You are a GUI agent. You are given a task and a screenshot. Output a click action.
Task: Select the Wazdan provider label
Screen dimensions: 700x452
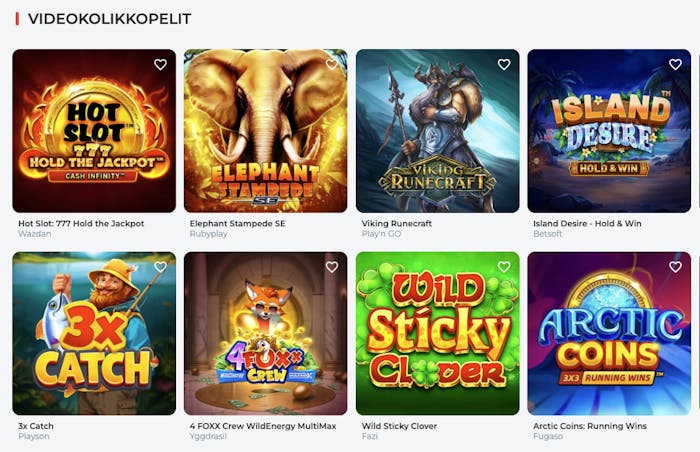pyautogui.click(x=34, y=234)
